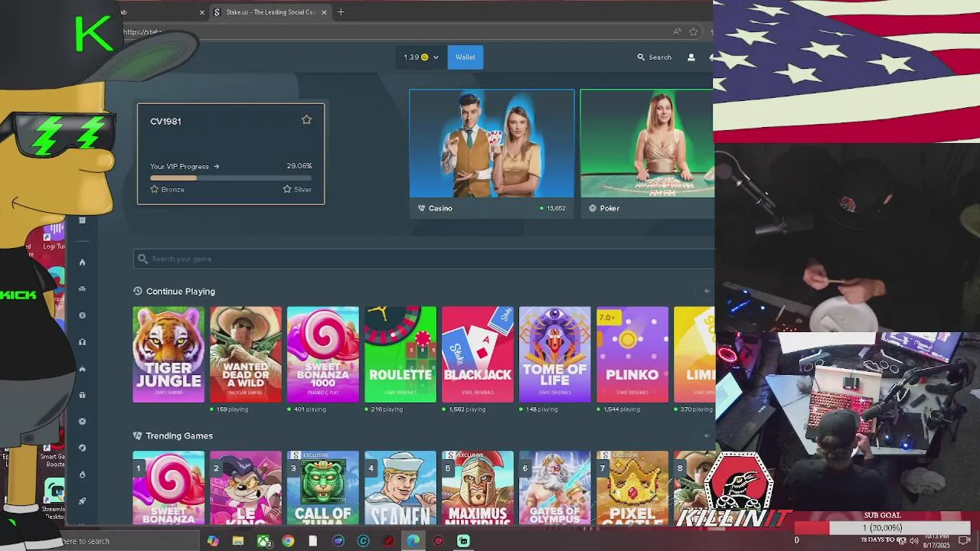Screen dimensions: 980x551
Task: Expand the 1.39 balance currency dropdown
Action: tap(421, 57)
